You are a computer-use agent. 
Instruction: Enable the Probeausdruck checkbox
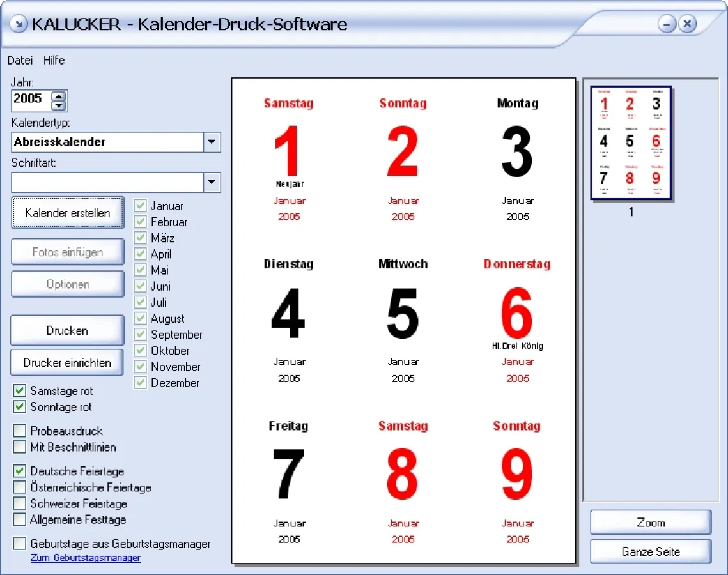20,431
